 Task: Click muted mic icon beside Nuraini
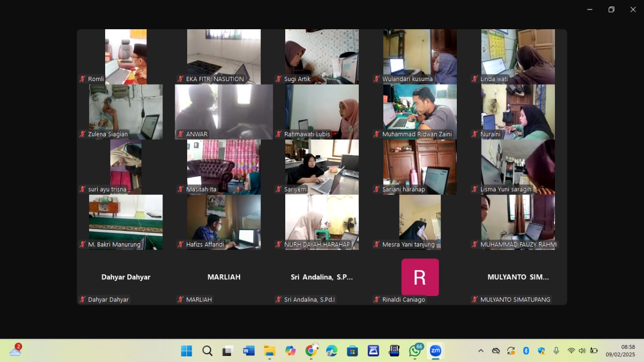coord(475,134)
